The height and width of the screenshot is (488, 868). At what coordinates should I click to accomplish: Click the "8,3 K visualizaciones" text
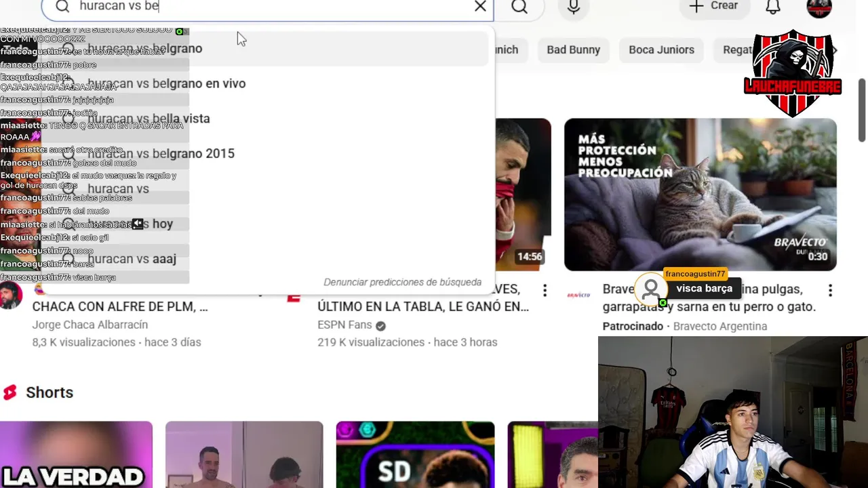point(85,342)
